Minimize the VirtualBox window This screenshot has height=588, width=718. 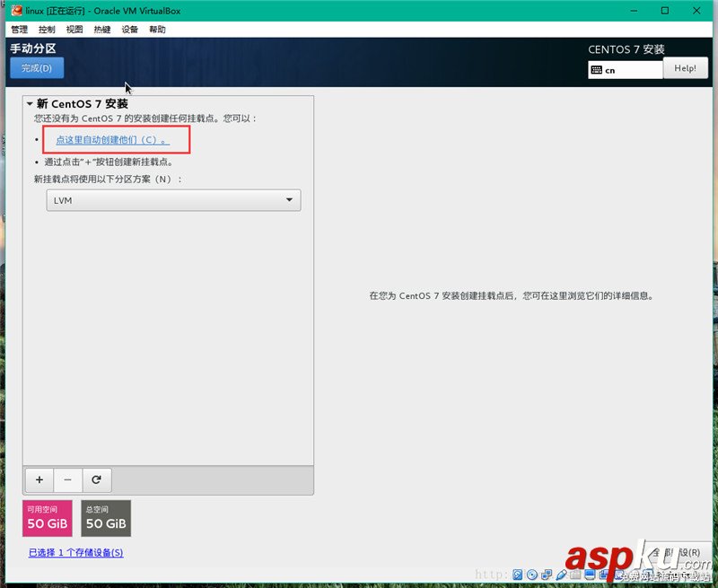(635, 11)
